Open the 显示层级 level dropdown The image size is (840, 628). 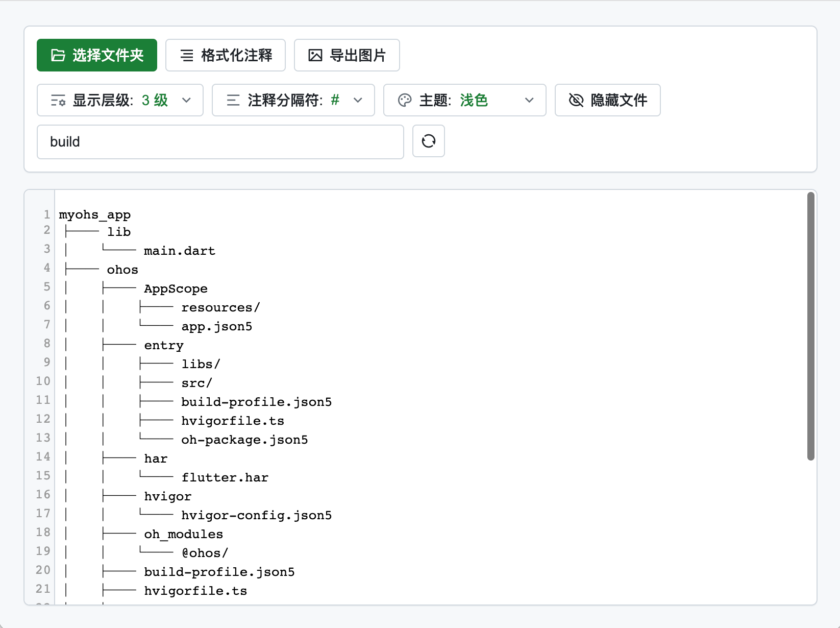[120, 100]
